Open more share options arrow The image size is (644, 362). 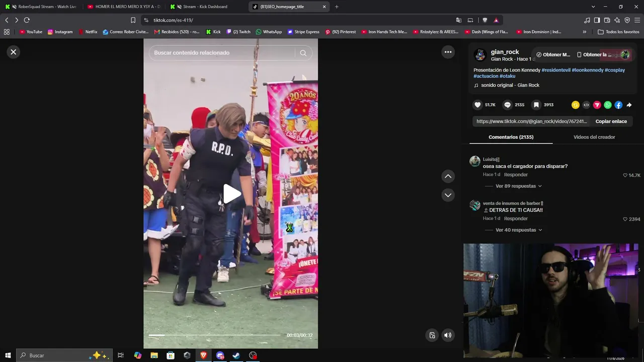pos(629,105)
